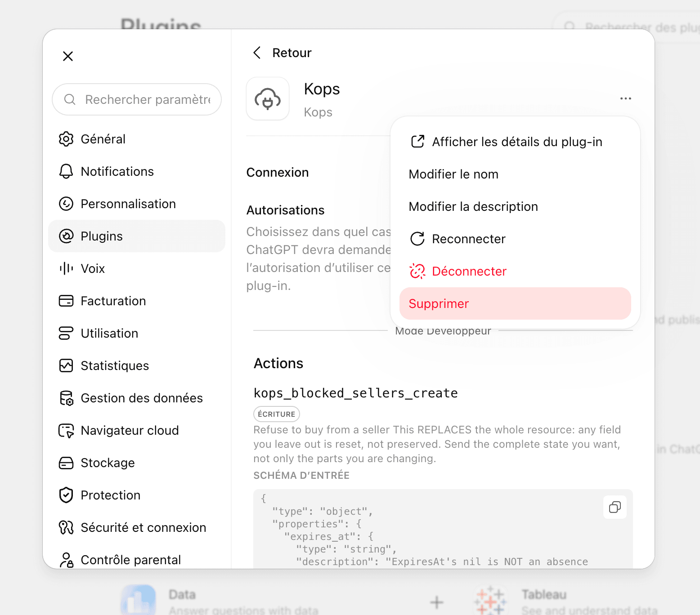Click the Sécurité et connexion key icon
This screenshot has height=615, width=700.
click(x=66, y=527)
